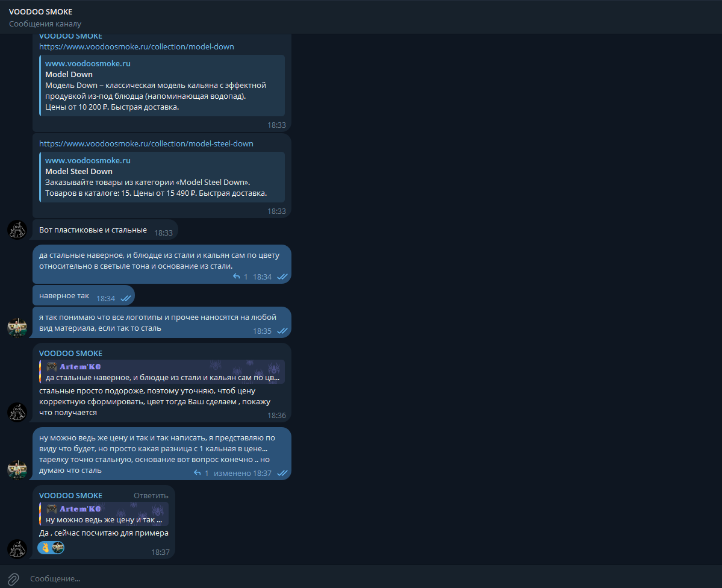The height and width of the screenshot is (588, 722).
Task: Click 'Ответить' on the last message
Action: click(151, 495)
